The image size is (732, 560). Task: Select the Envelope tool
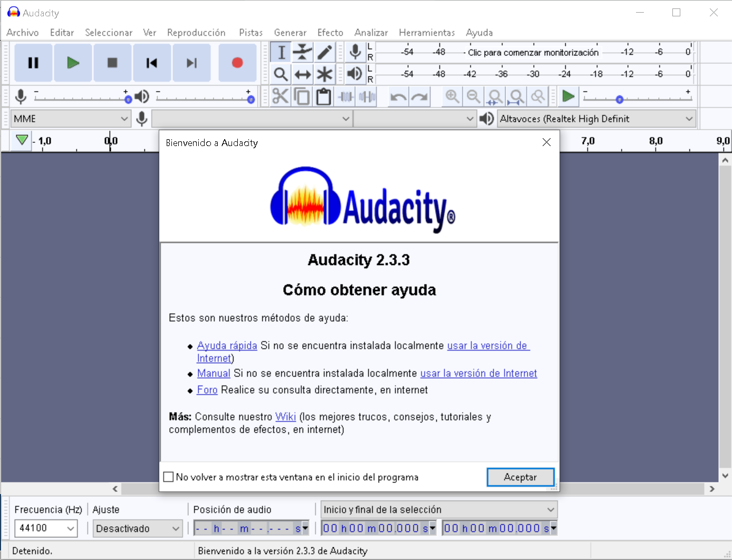pyautogui.click(x=302, y=52)
